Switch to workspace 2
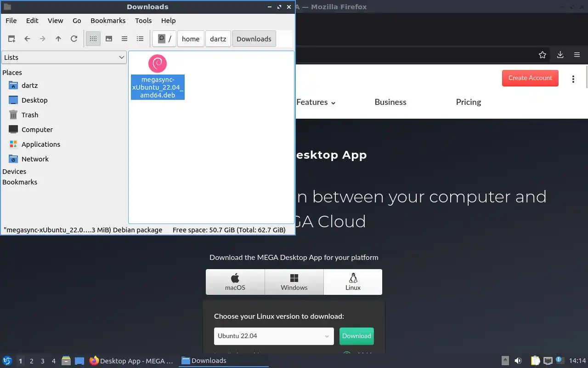Viewport: 588px width, 368px height. (31, 361)
